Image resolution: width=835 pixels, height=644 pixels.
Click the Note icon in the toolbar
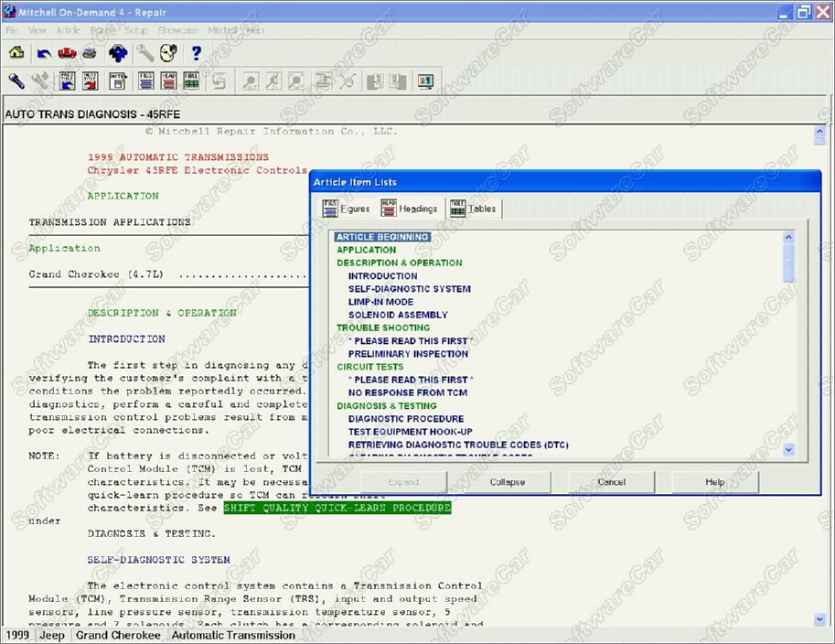tap(117, 81)
